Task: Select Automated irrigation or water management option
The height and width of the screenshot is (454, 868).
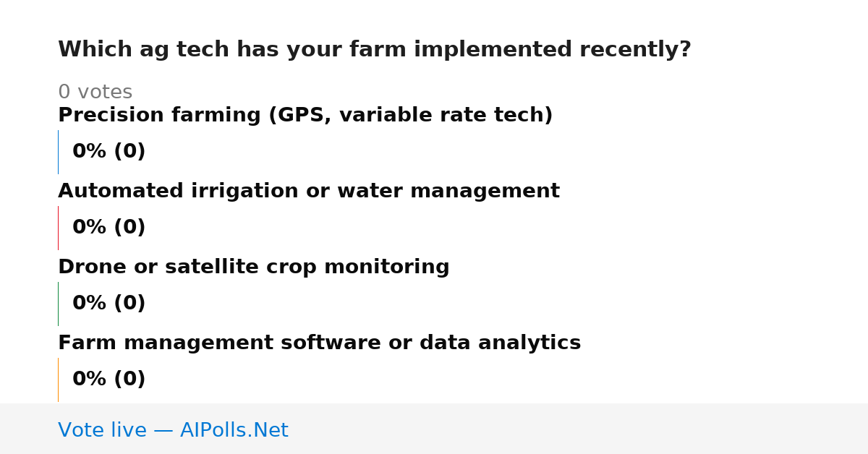Action: 309,192
